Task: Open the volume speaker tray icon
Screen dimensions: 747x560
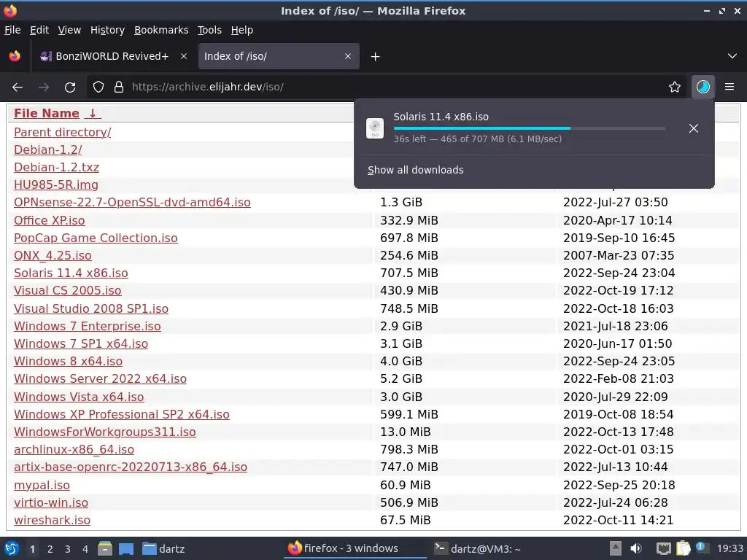Action: pyautogui.click(x=636, y=548)
